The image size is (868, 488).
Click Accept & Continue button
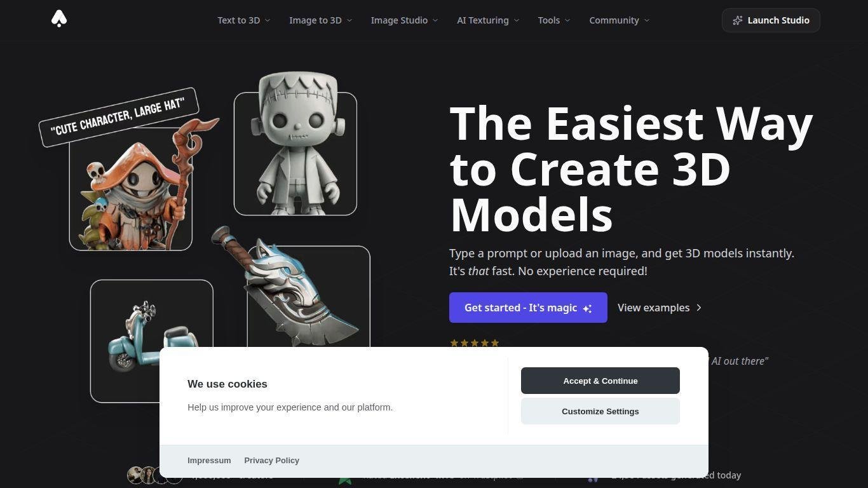600,381
